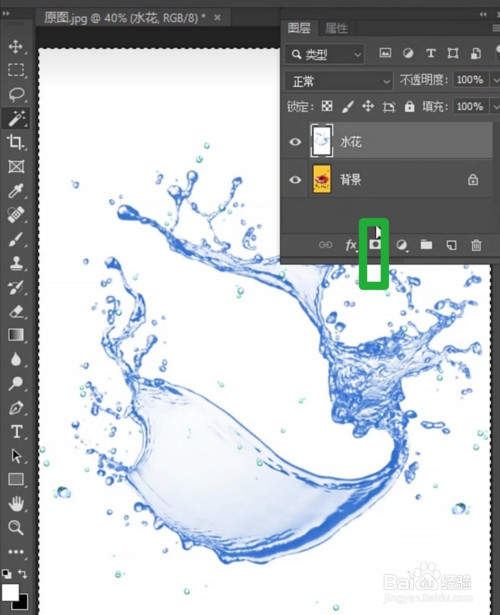500x615 pixels.
Task: Open the fx layer style menu
Action: click(x=351, y=245)
